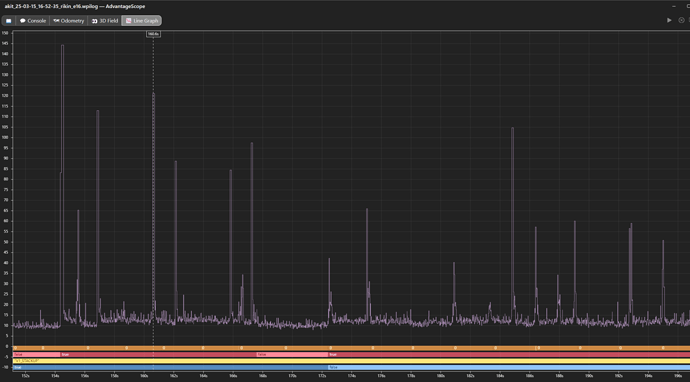Click the circular playback options icon
Viewport: 690px width, 382px height.
(682, 20)
